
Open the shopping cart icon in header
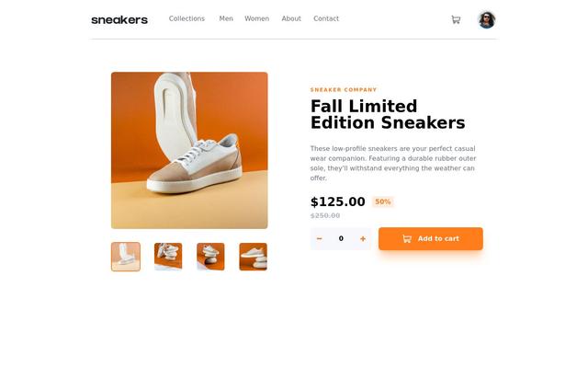tap(456, 19)
